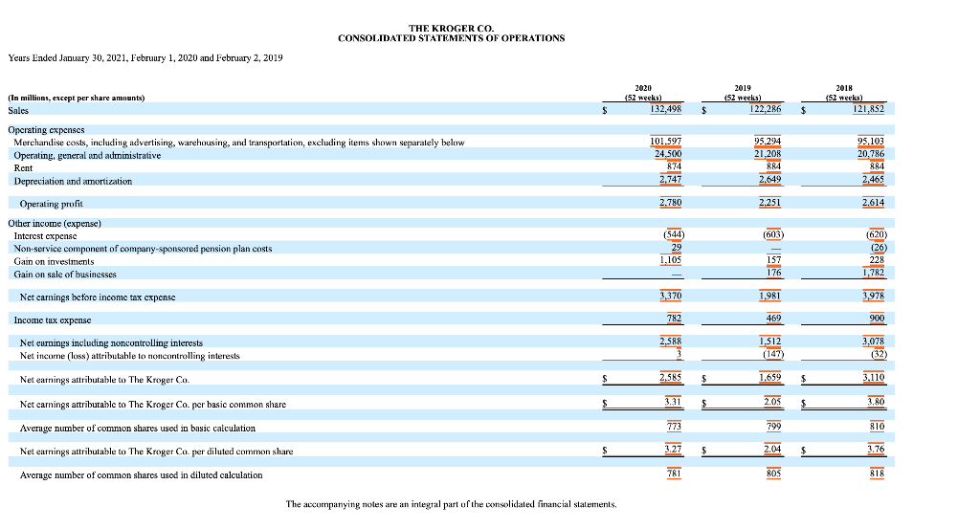Viewport: 980px width, 529px height.
Task: Select 2020 depreciation and amortization 2,747
Action: coord(671,180)
